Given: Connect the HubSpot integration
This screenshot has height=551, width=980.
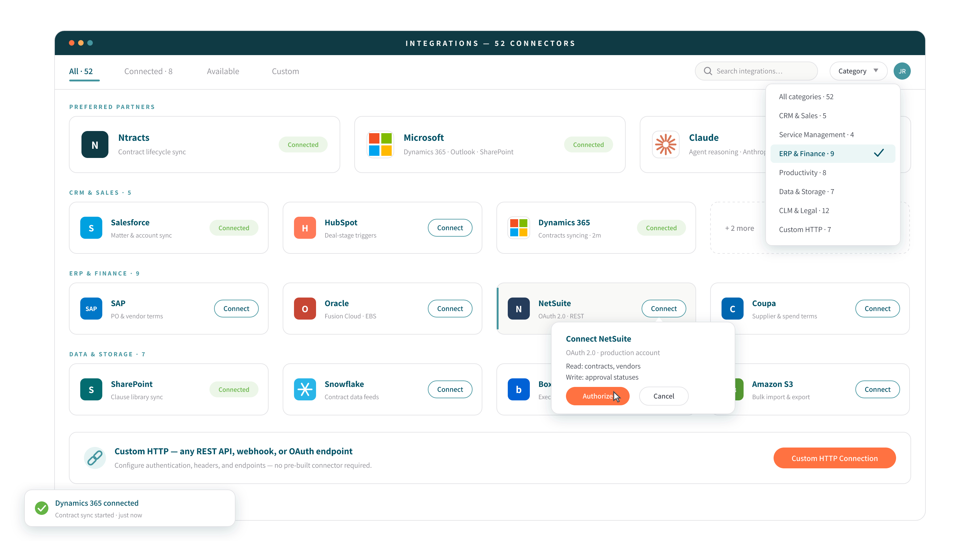Looking at the screenshot, I should click(450, 228).
